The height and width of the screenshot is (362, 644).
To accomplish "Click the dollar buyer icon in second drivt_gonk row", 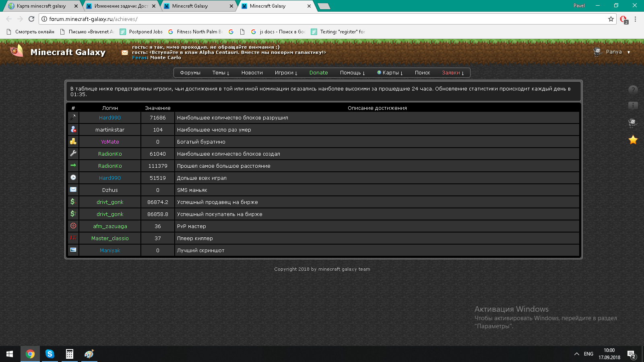I will point(73,214).
